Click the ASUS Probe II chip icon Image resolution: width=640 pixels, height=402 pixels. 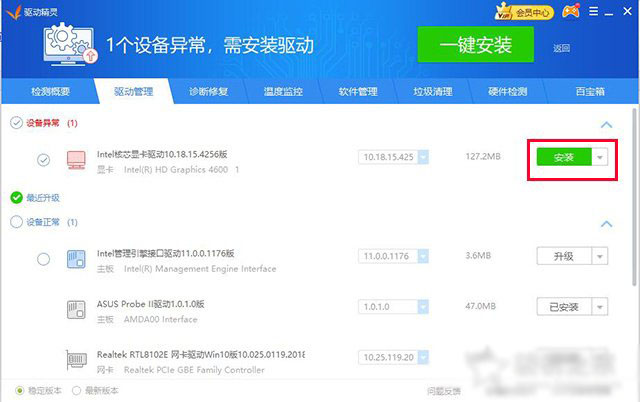coord(76,309)
